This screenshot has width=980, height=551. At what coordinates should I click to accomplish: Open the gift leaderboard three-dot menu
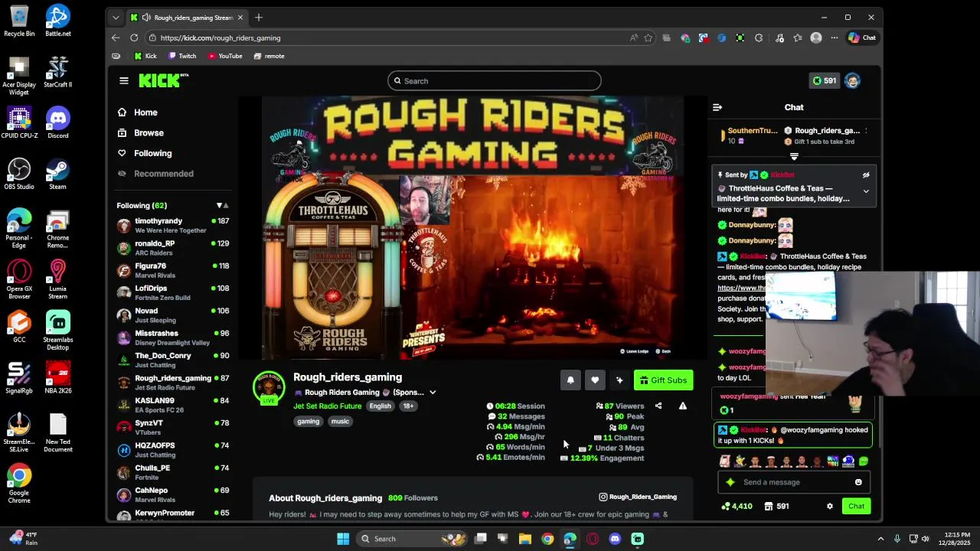tap(866, 131)
